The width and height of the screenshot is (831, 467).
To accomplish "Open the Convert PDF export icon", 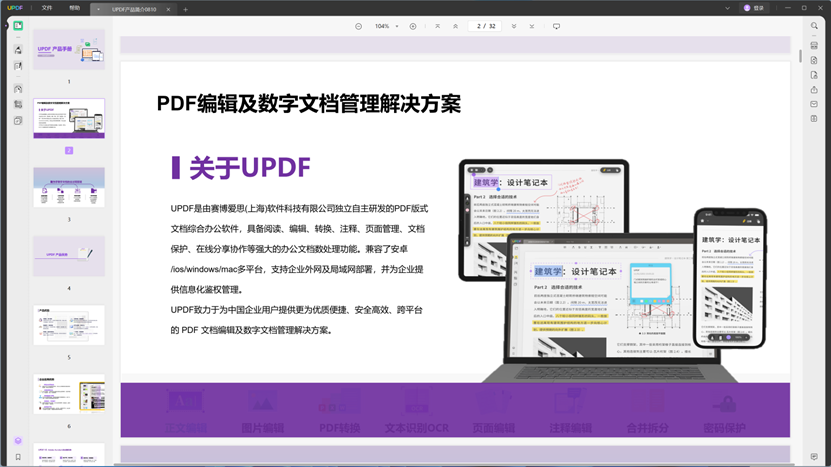I will point(814,60).
